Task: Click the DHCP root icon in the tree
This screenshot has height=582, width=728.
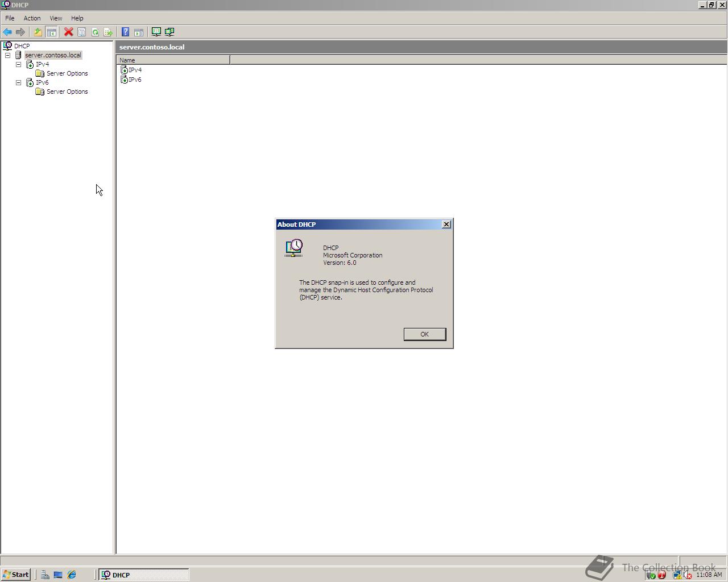Action: point(7,45)
